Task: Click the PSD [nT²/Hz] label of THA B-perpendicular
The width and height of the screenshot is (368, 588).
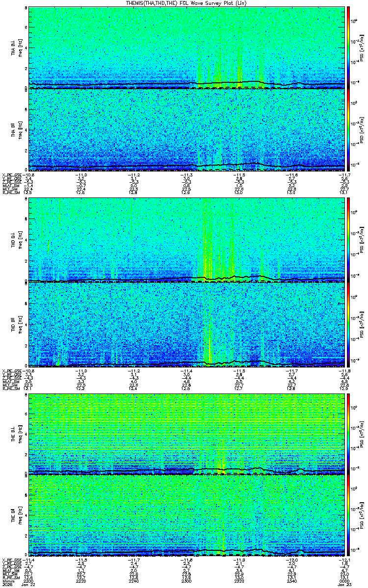Action: tap(362, 48)
